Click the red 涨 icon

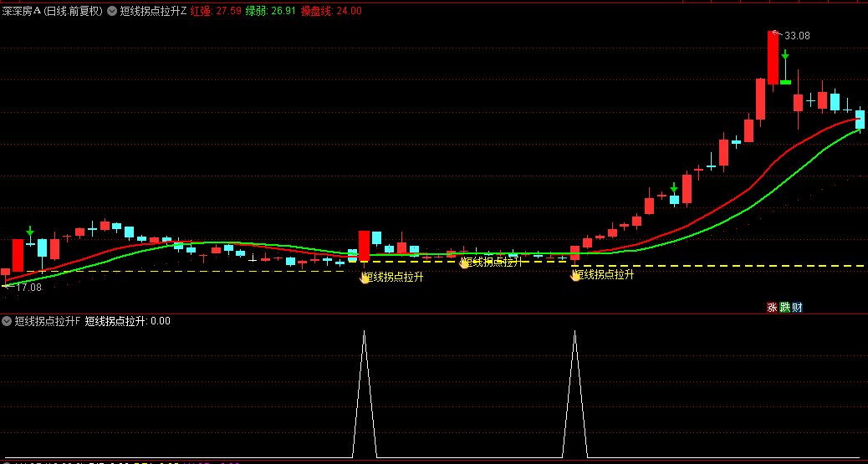click(x=772, y=308)
